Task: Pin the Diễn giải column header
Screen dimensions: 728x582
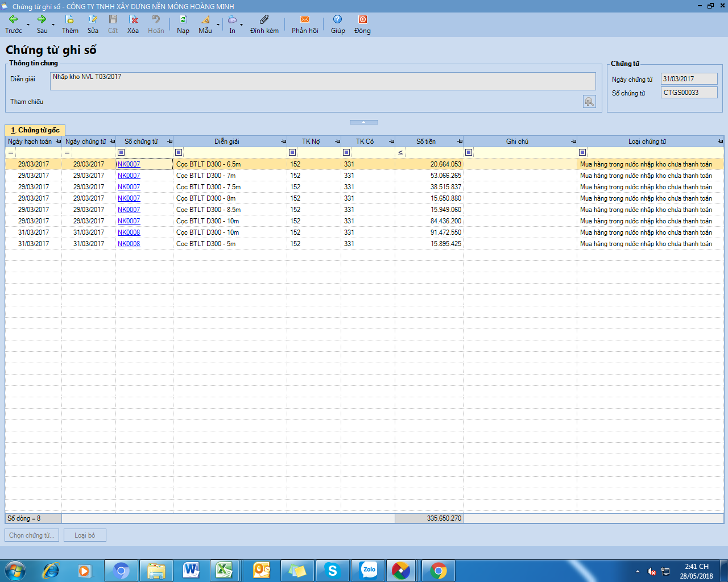Action: click(283, 142)
